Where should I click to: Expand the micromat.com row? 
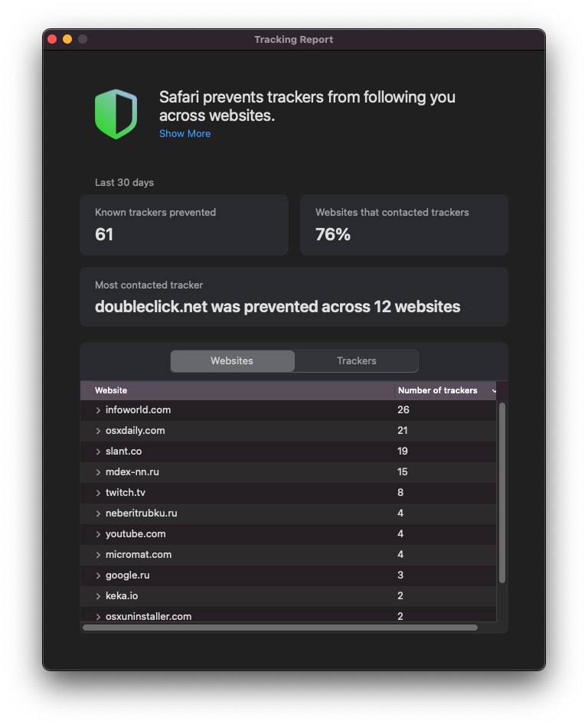coord(98,555)
